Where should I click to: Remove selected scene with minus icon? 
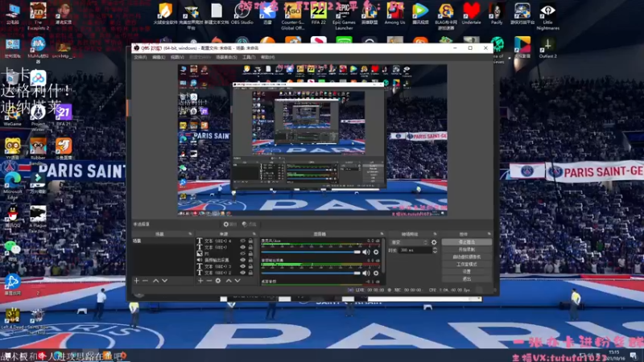145,281
